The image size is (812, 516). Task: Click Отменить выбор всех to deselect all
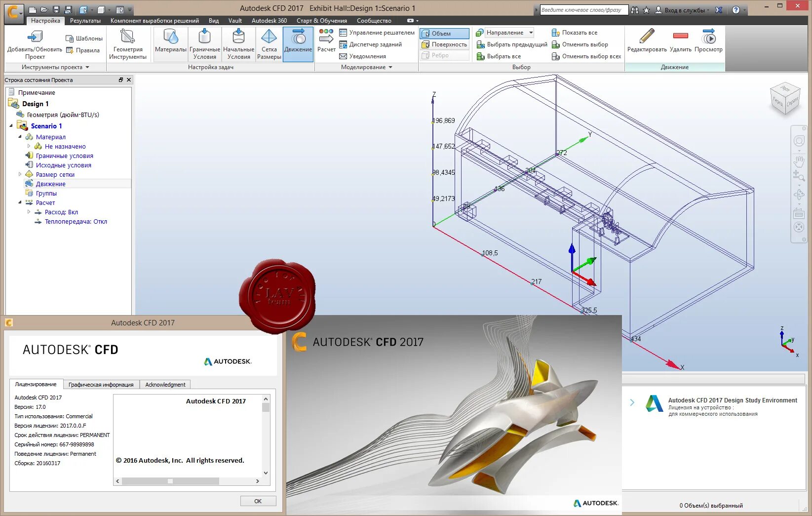[x=586, y=56]
